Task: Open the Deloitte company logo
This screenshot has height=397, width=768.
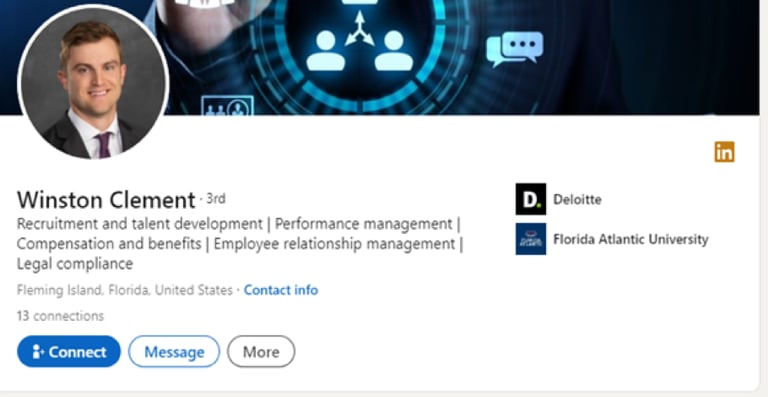Action: pos(530,199)
